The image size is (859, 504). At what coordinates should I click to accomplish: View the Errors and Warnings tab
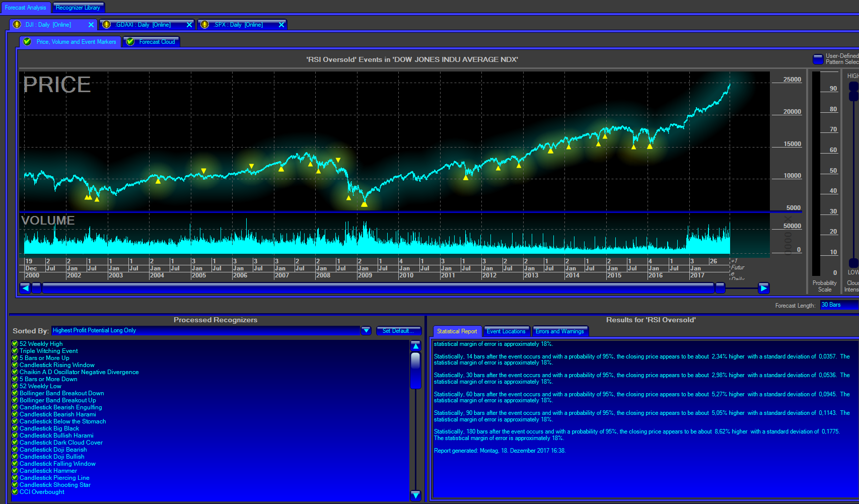point(560,331)
